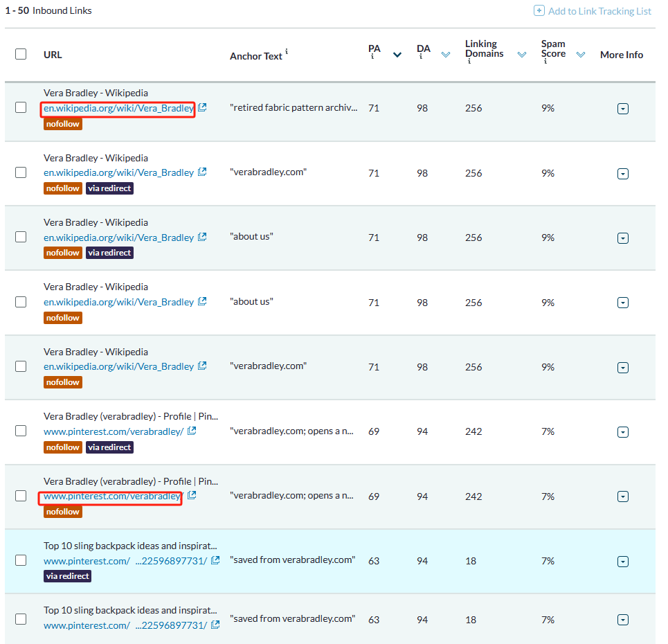
Task: Tick the select-all checkbox in table header
Action: (21, 54)
